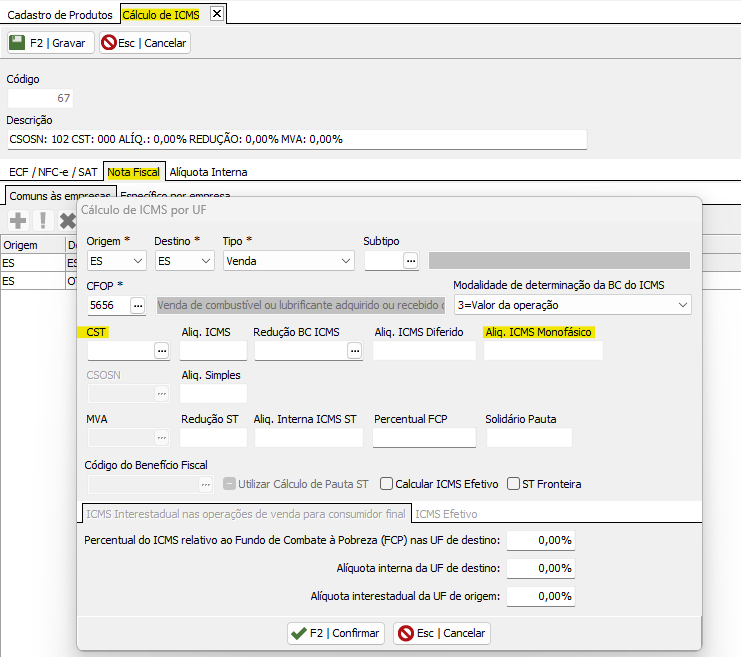Click the Subtipo lookup ellipsis button
741x657 pixels.
[410, 261]
